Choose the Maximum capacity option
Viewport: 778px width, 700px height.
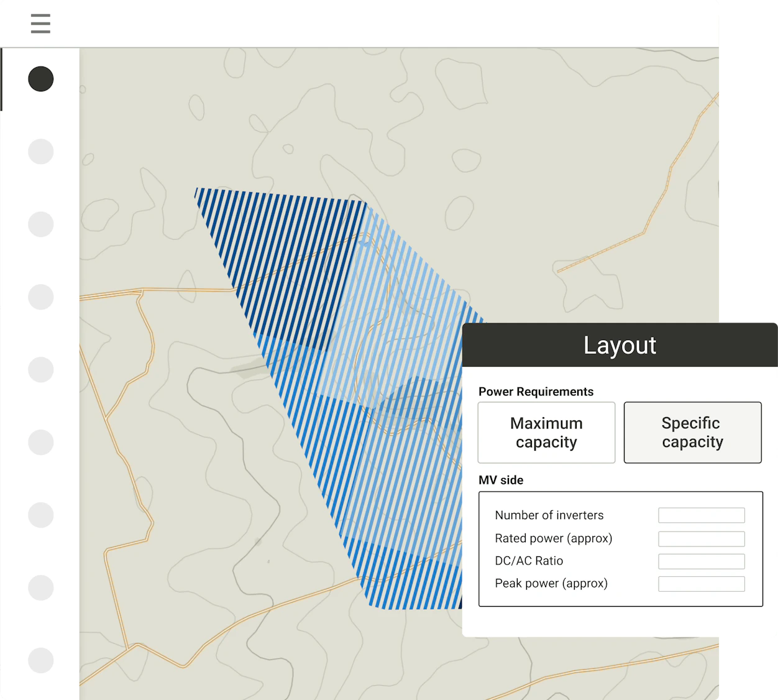click(x=546, y=433)
